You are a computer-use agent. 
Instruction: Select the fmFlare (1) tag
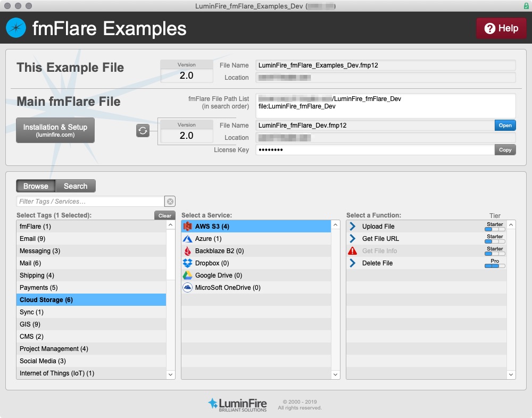click(x=92, y=227)
